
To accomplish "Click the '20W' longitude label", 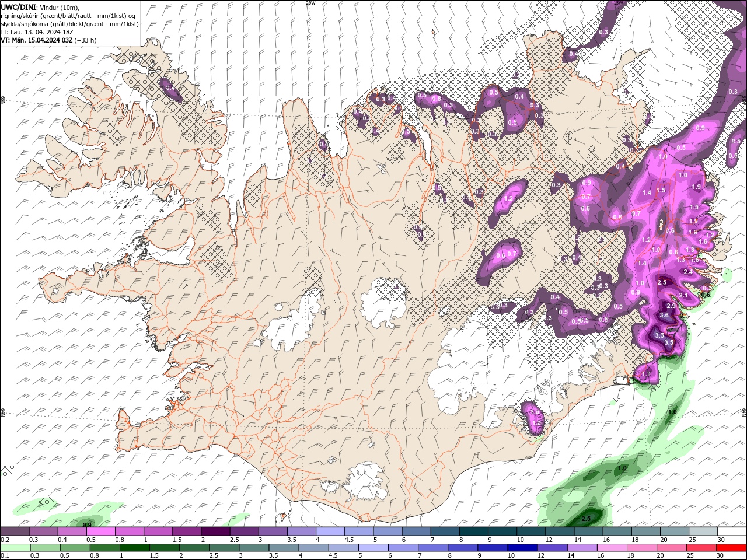I will coord(310,3).
